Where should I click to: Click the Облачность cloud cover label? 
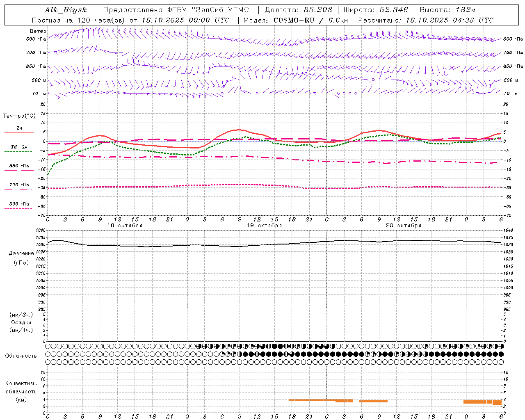click(x=21, y=356)
